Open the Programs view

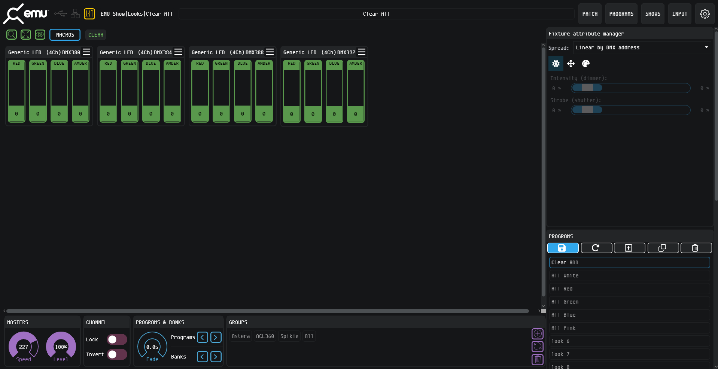(x=621, y=14)
